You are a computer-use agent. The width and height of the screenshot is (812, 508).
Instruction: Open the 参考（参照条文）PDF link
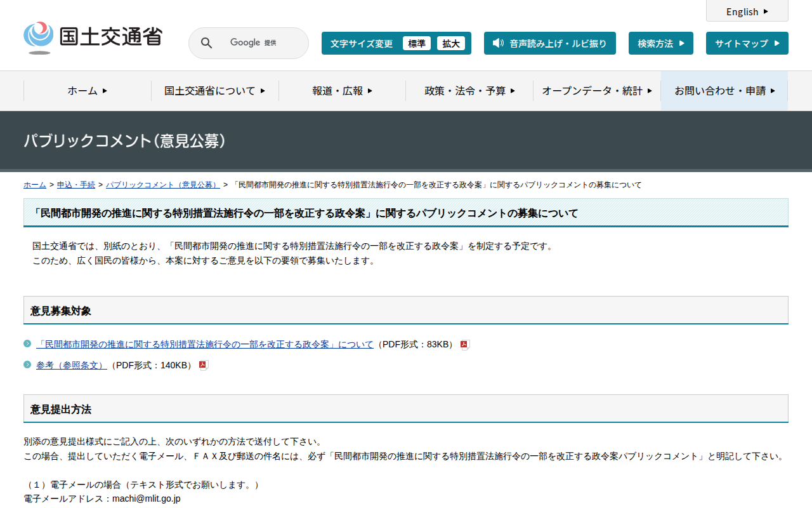click(x=71, y=365)
